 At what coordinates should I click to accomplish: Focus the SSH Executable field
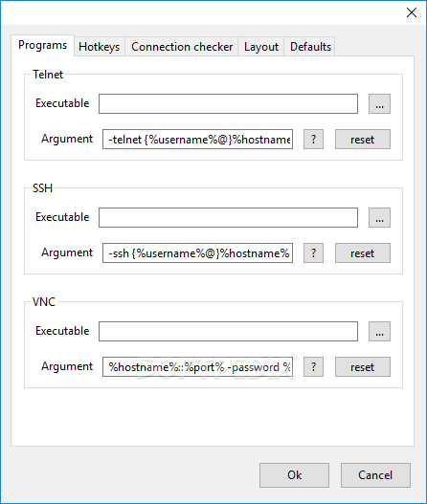228,218
